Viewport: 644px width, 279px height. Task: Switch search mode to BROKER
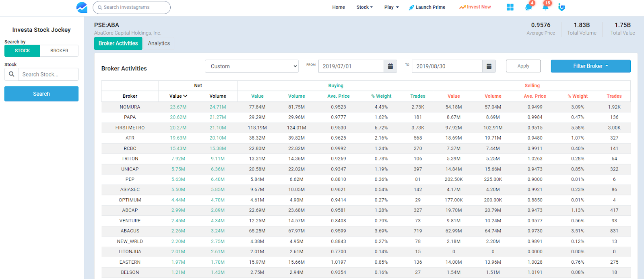pyautogui.click(x=59, y=51)
